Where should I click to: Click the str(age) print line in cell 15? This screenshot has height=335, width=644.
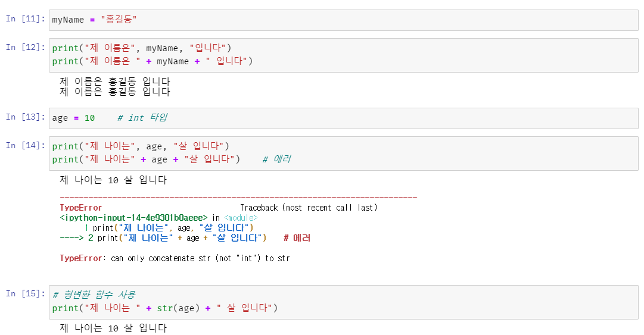pos(164,308)
